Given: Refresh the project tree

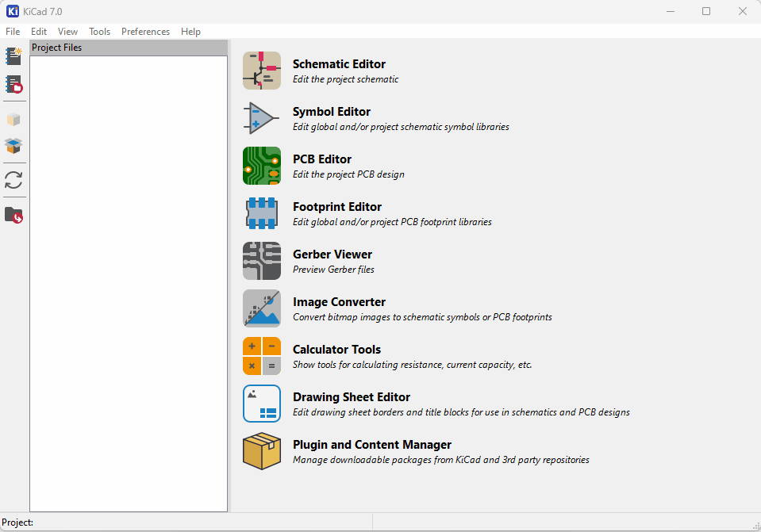Looking at the screenshot, I should [x=13, y=180].
